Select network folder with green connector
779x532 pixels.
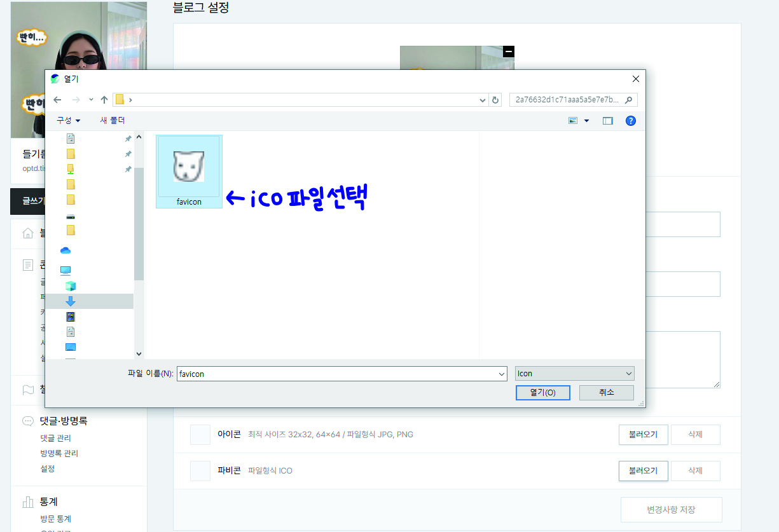pos(71,169)
